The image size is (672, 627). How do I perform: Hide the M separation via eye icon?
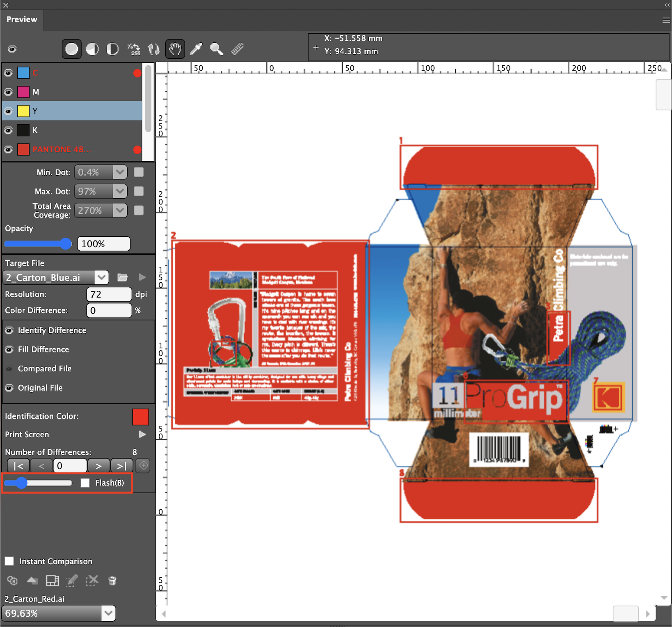(8, 92)
